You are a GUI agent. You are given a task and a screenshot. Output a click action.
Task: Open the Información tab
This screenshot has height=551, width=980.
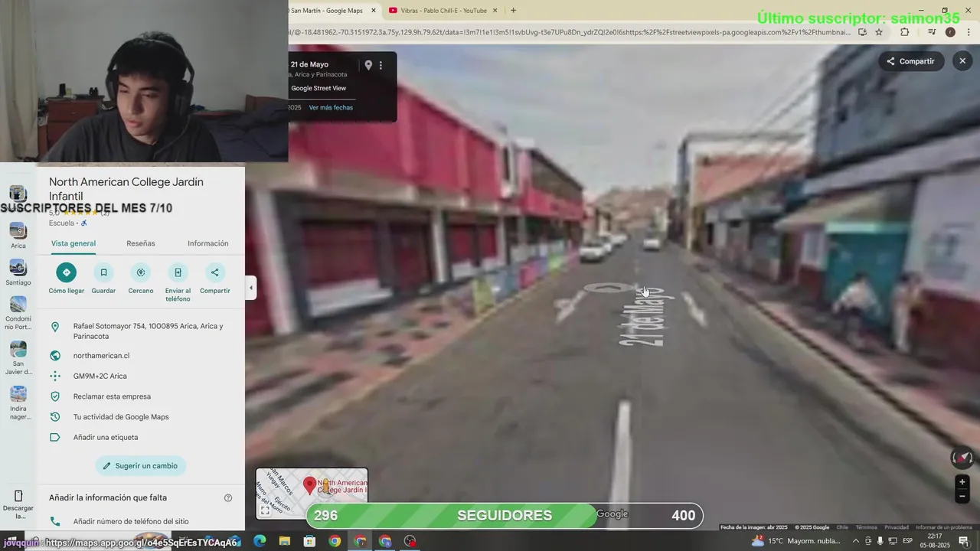(208, 243)
